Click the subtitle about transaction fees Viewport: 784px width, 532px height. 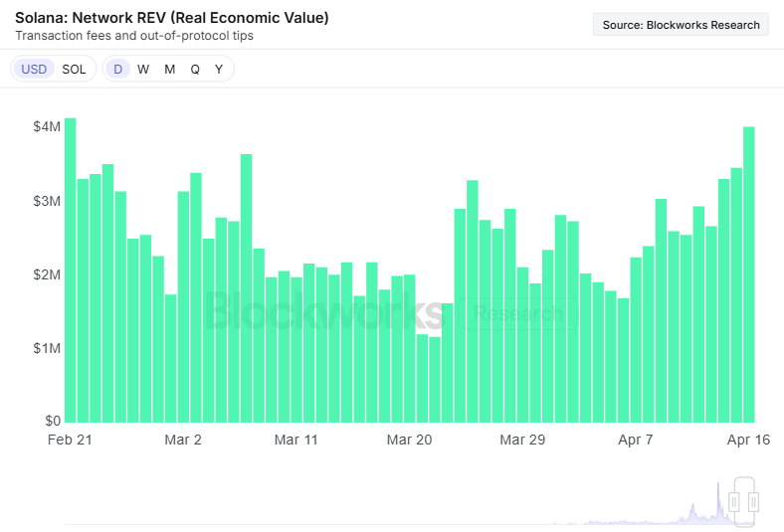click(x=134, y=36)
